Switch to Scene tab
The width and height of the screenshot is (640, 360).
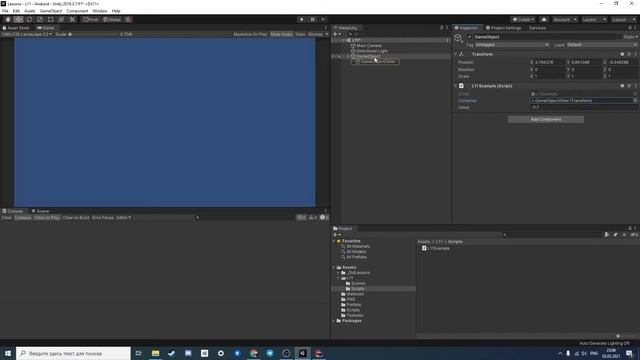click(40, 211)
